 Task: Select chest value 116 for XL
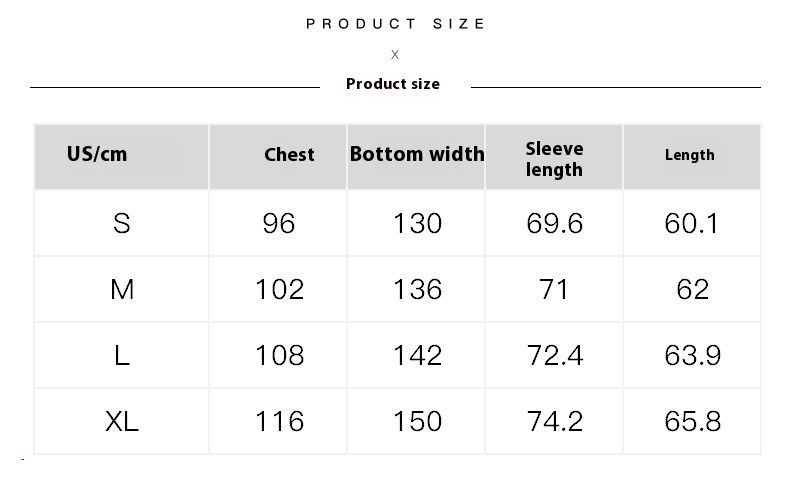click(279, 421)
